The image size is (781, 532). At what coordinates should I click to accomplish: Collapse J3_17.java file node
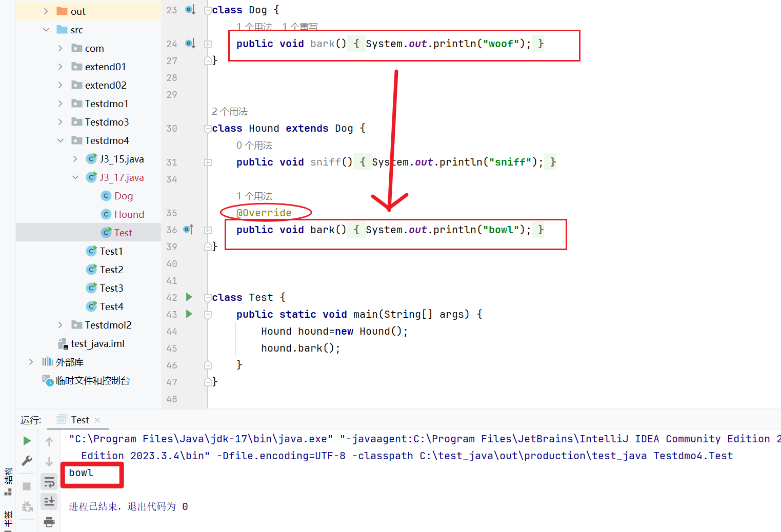pyautogui.click(x=75, y=177)
